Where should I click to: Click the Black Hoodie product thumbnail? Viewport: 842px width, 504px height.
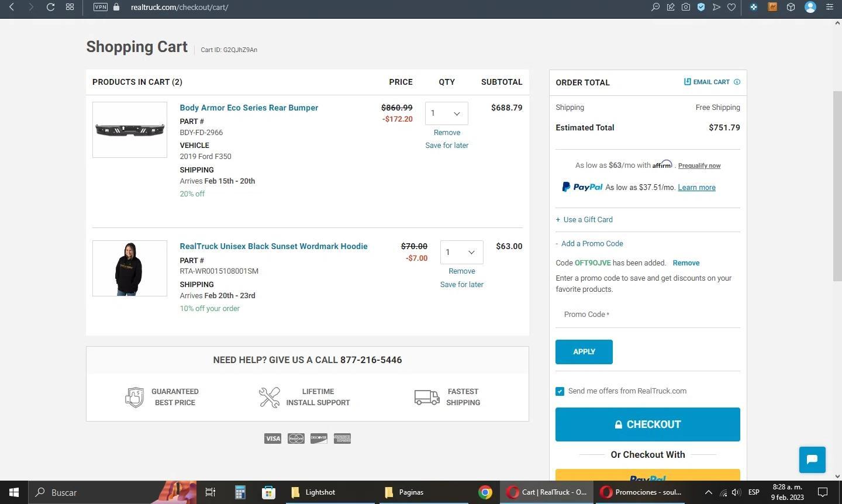[130, 268]
